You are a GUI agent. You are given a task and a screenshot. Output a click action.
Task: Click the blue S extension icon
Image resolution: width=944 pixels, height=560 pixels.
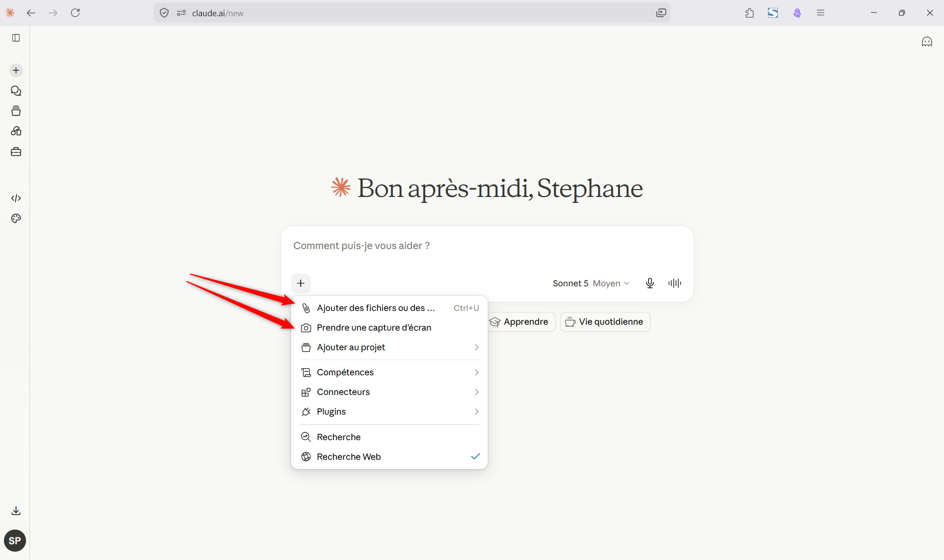coord(773,13)
